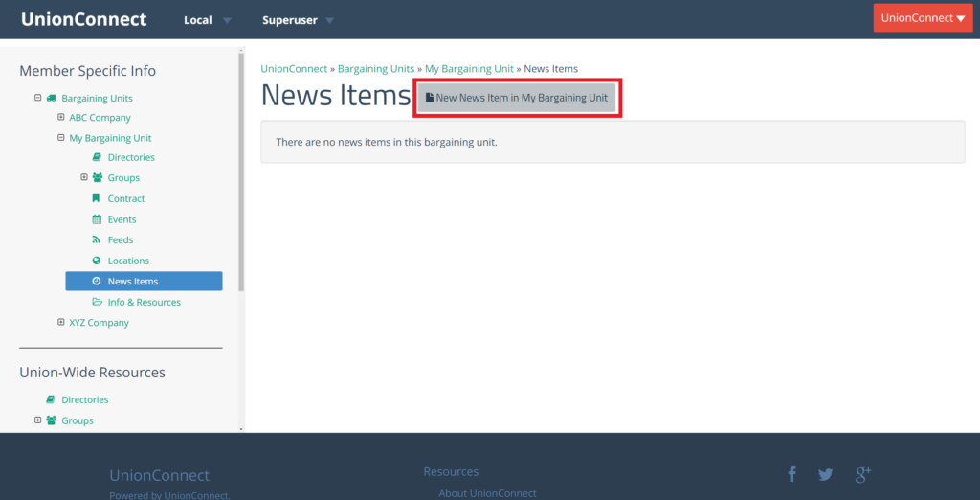Image resolution: width=980 pixels, height=500 pixels.
Task: Expand Union-Wide Groups node
Action: tap(38, 420)
